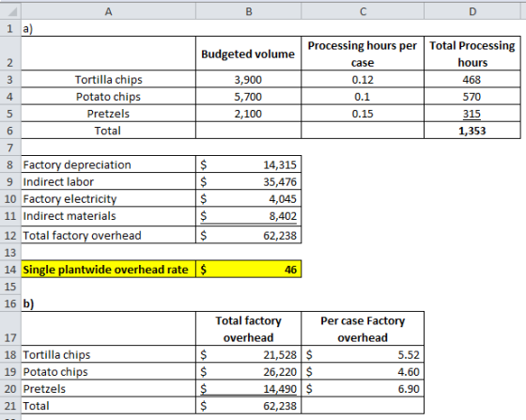Click total processing hours value 570
Image resolution: width=526 pixels, height=420 pixels.
click(x=472, y=97)
